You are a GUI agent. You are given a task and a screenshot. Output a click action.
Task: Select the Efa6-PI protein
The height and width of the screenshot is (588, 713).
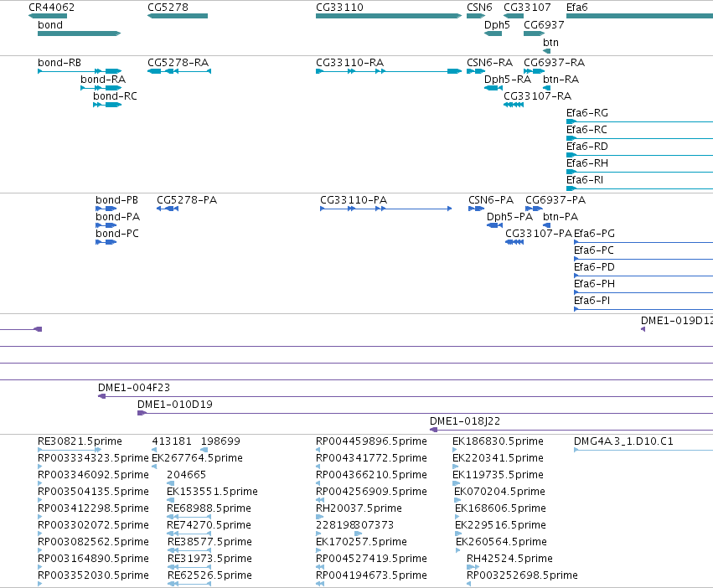[643, 309]
